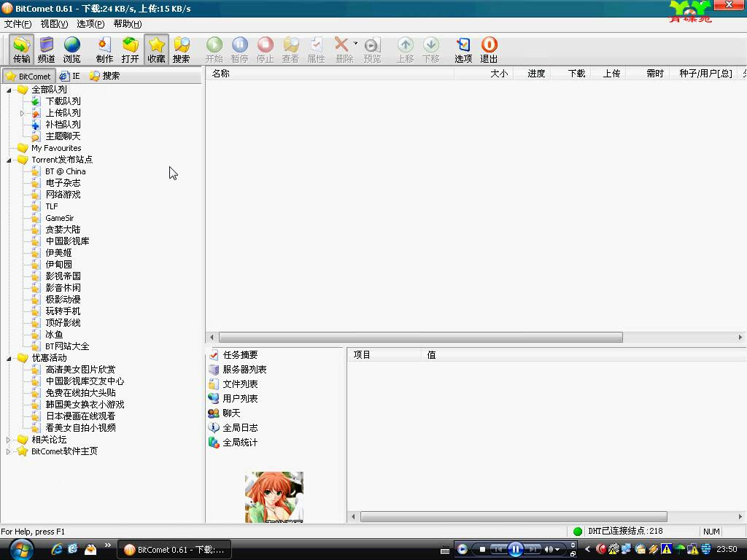The height and width of the screenshot is (560, 747).
Task: Click the green 开始 start button
Action: pyautogui.click(x=214, y=50)
